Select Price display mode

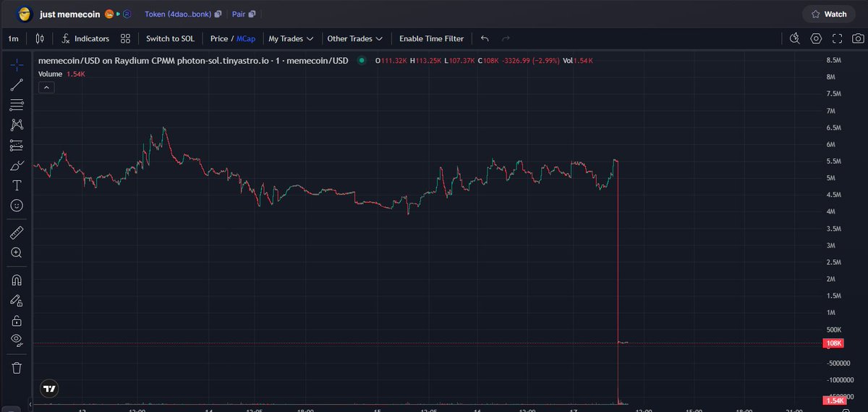click(x=218, y=38)
